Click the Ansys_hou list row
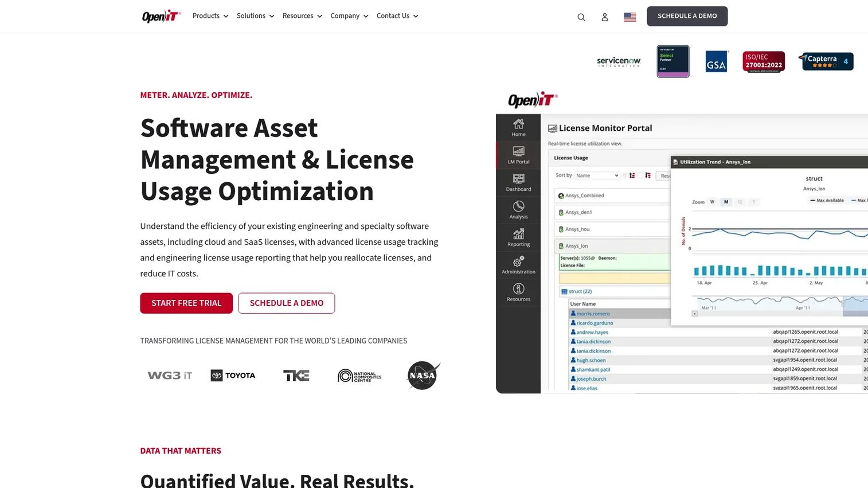Viewport: 868px width, 488px height. tap(612, 229)
